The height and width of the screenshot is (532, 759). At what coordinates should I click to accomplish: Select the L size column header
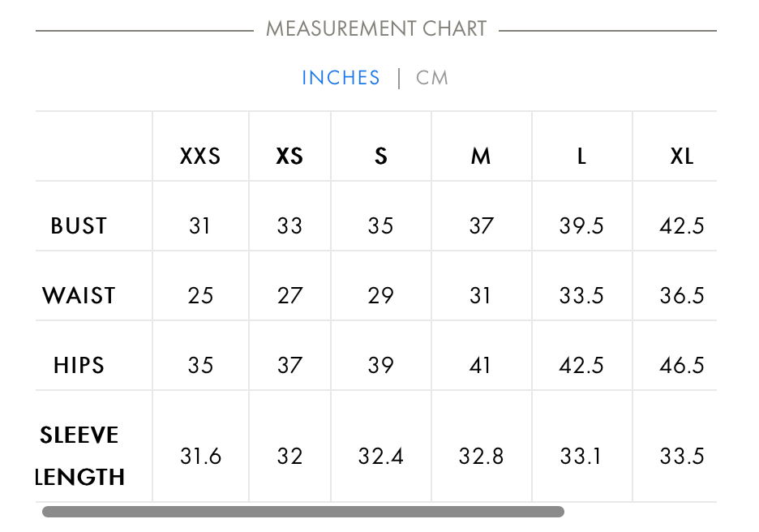pyautogui.click(x=582, y=156)
